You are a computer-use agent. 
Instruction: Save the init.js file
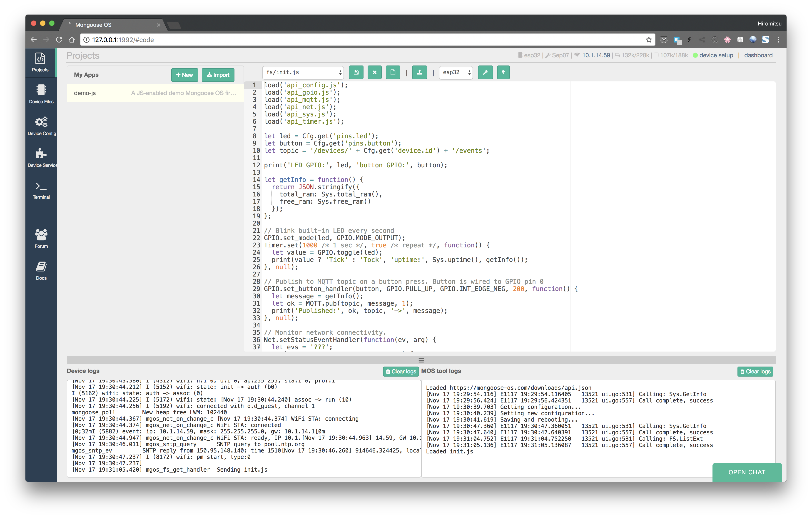(x=356, y=72)
